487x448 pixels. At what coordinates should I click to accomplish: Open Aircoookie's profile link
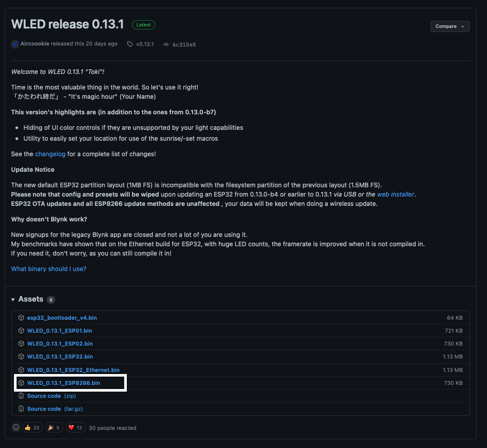coord(35,44)
